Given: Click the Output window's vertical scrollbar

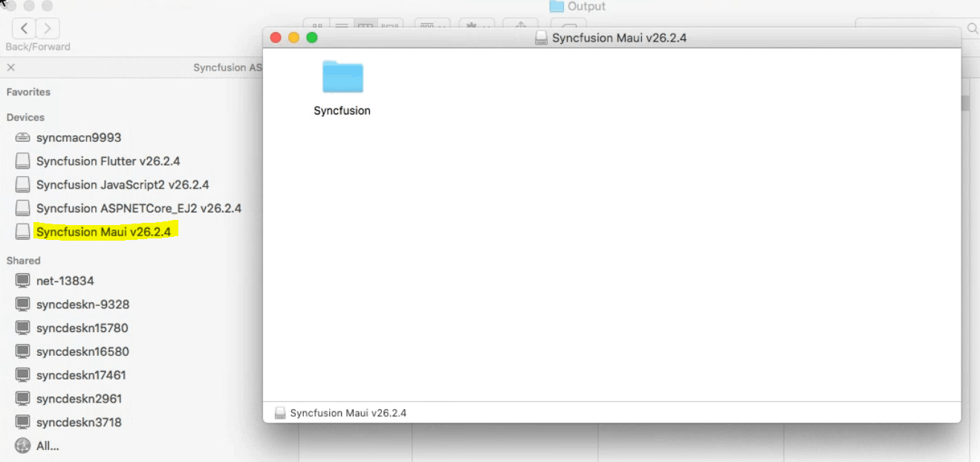Looking at the screenshot, I should pos(965,103).
